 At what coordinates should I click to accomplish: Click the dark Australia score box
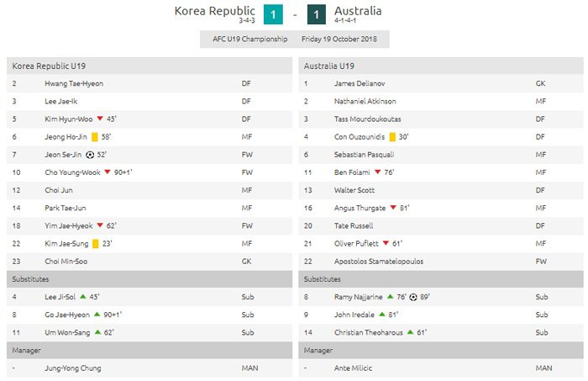coord(314,14)
